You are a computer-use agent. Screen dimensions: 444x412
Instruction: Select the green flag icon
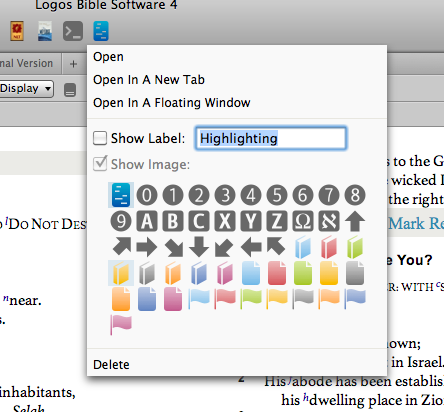click(251, 299)
